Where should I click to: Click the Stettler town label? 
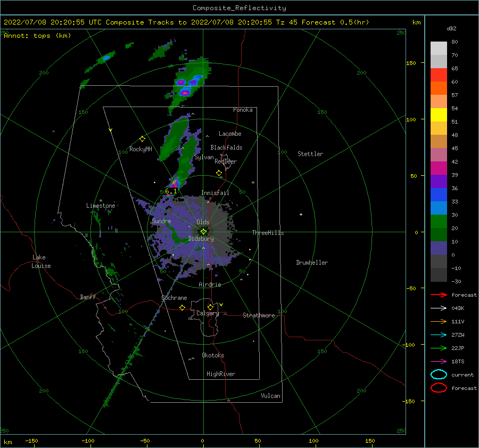(310, 154)
